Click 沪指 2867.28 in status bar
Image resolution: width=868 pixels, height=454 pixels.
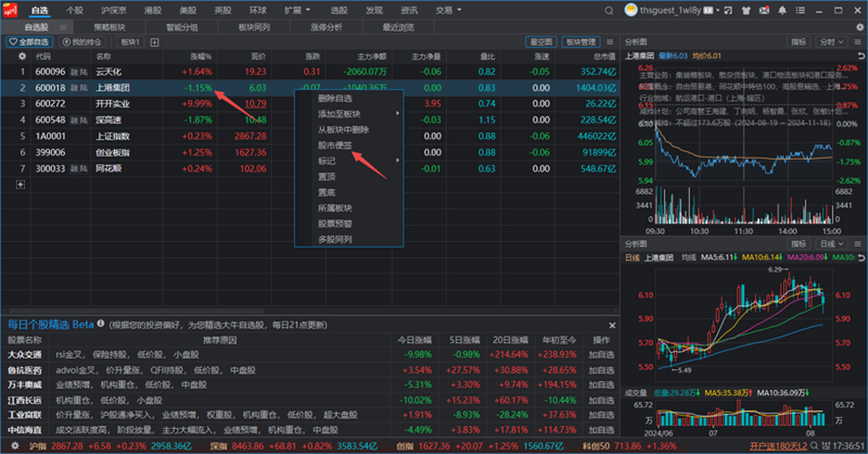point(56,446)
